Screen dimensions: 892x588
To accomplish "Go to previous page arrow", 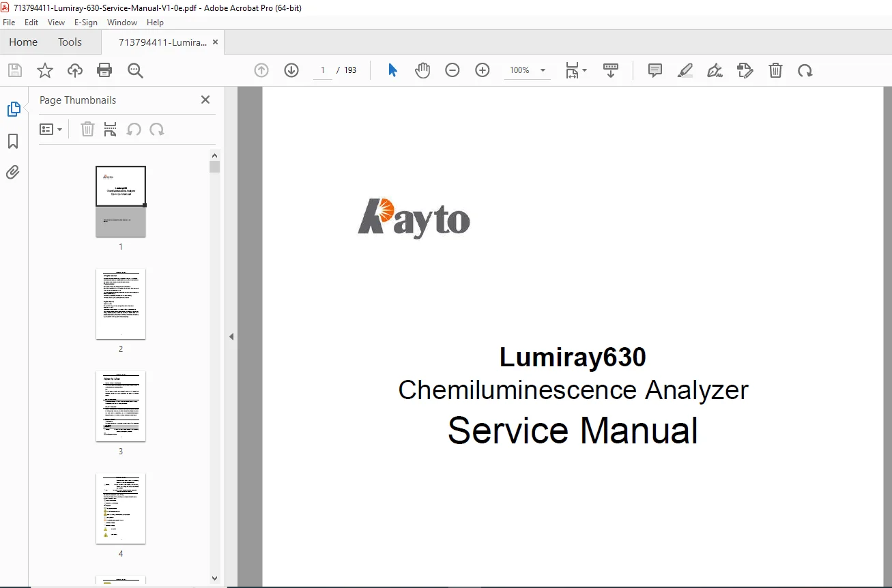I will (x=261, y=70).
